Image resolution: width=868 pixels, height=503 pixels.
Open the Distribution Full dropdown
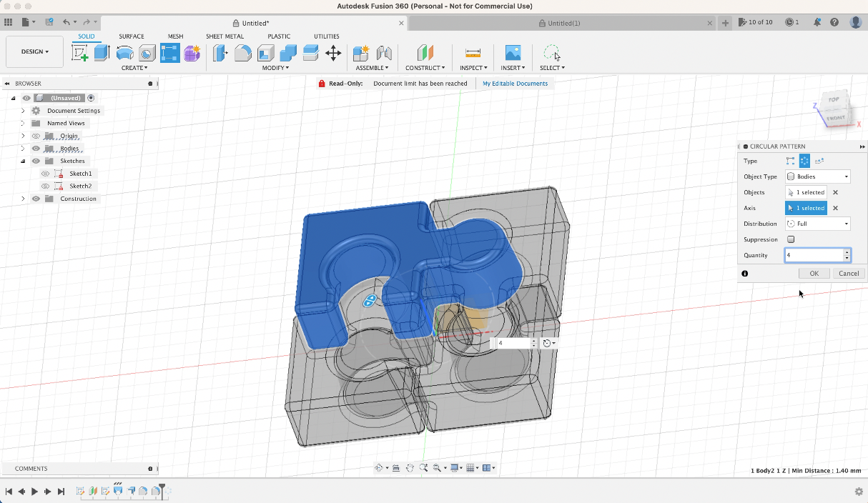tap(818, 224)
